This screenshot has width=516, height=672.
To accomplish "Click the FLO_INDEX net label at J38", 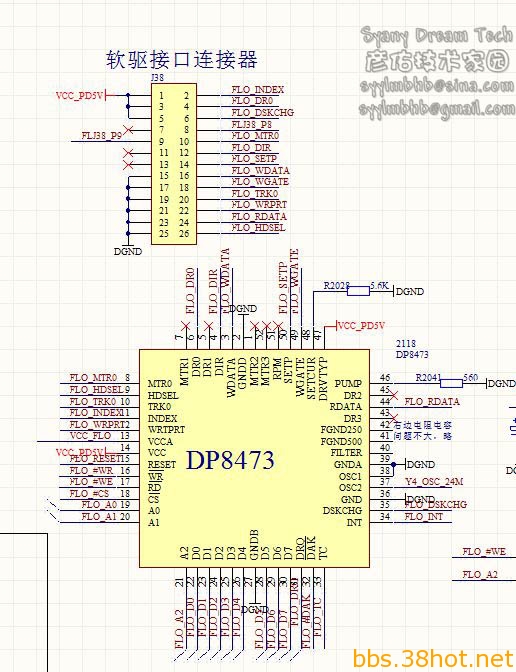I will pyautogui.click(x=258, y=90).
